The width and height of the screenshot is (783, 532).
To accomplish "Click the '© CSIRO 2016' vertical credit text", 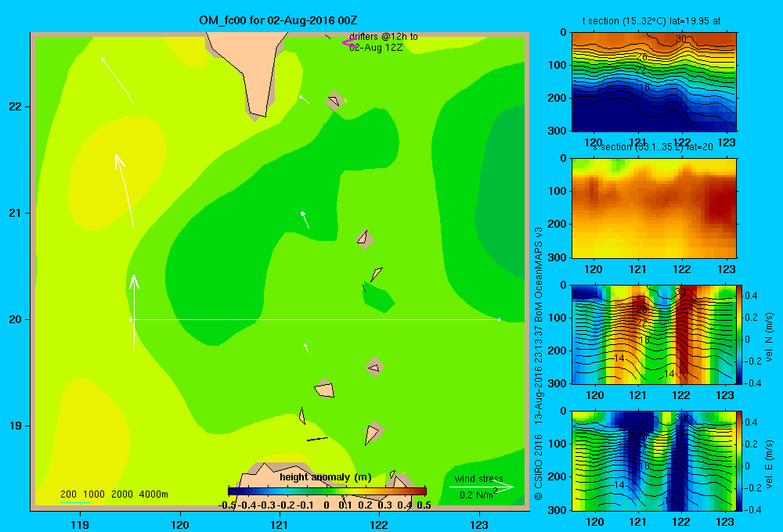I will tap(539, 468).
